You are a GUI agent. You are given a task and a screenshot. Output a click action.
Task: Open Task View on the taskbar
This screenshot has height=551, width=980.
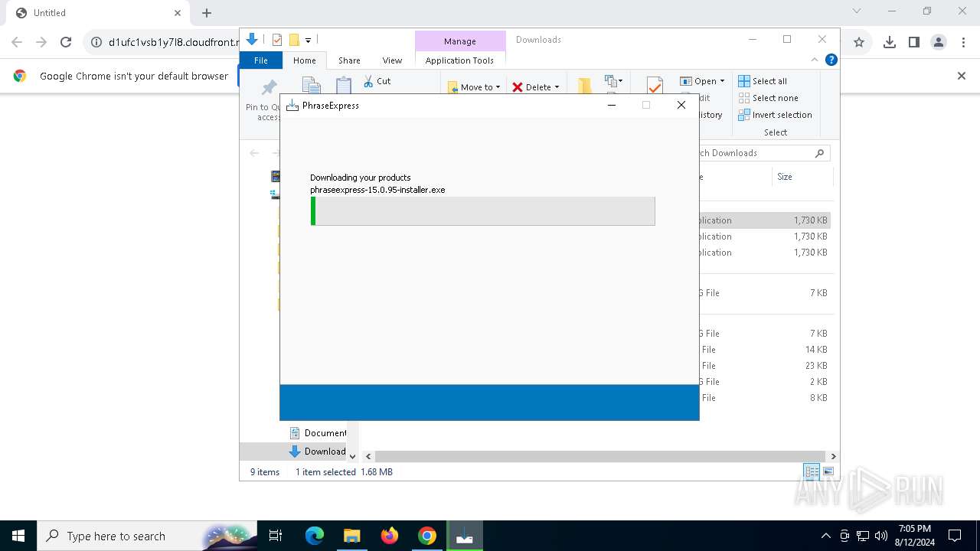[x=276, y=536]
